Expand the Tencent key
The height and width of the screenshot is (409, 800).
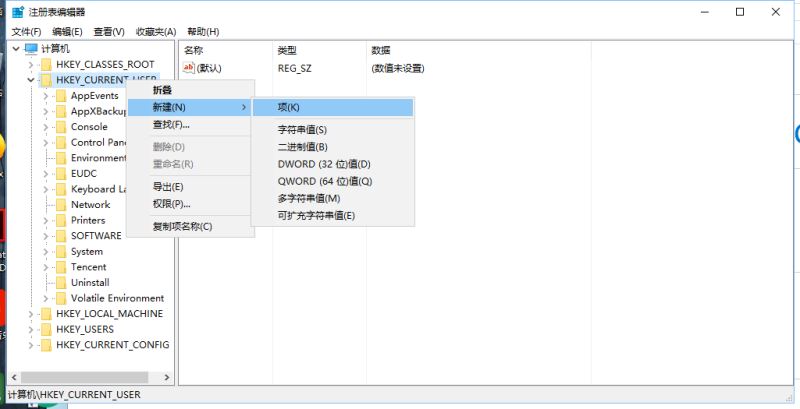pyautogui.click(x=45, y=267)
